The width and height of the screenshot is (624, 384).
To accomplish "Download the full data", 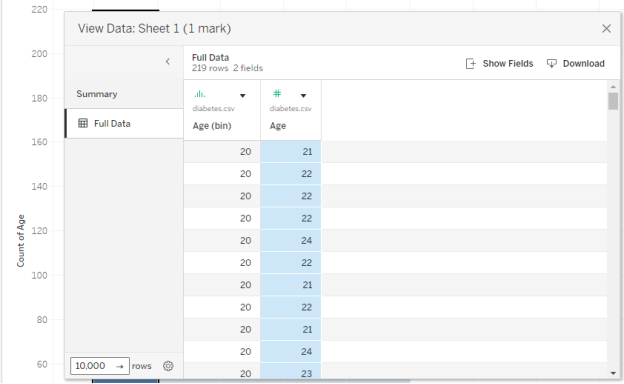I will tap(575, 64).
